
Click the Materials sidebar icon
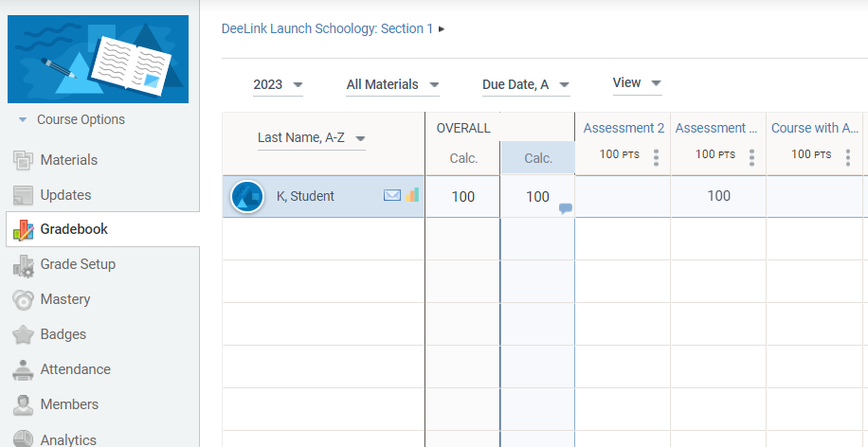[x=24, y=160]
